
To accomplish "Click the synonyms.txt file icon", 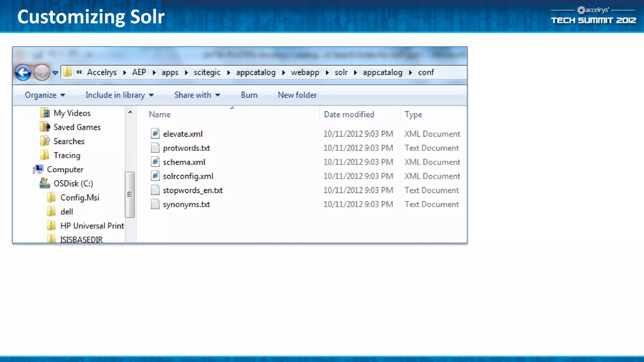I will [x=155, y=204].
